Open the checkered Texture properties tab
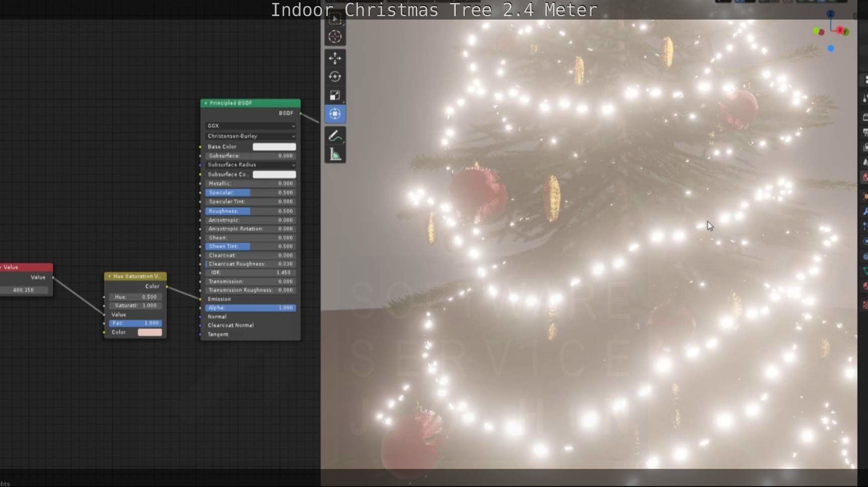 pyautogui.click(x=864, y=305)
